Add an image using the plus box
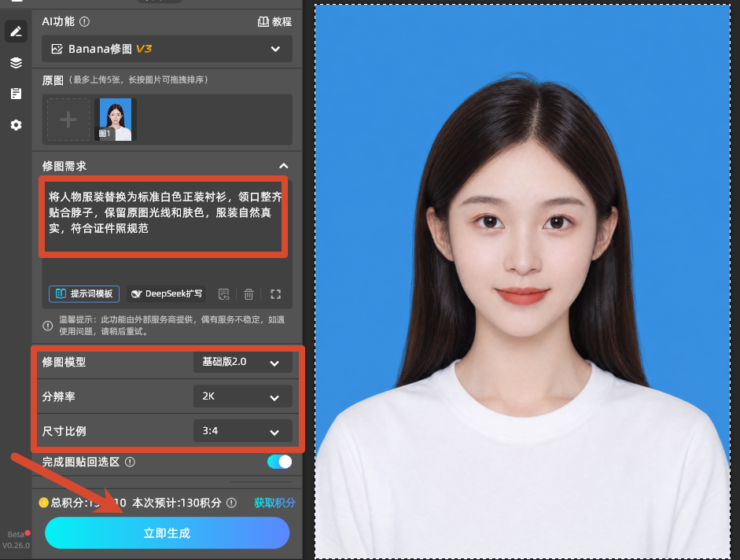 coord(68,120)
